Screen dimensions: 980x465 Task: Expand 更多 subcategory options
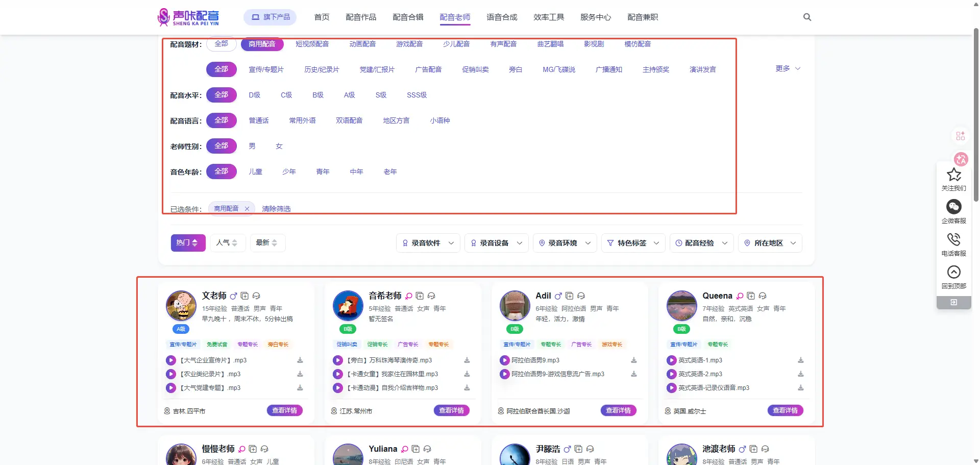pyautogui.click(x=788, y=68)
